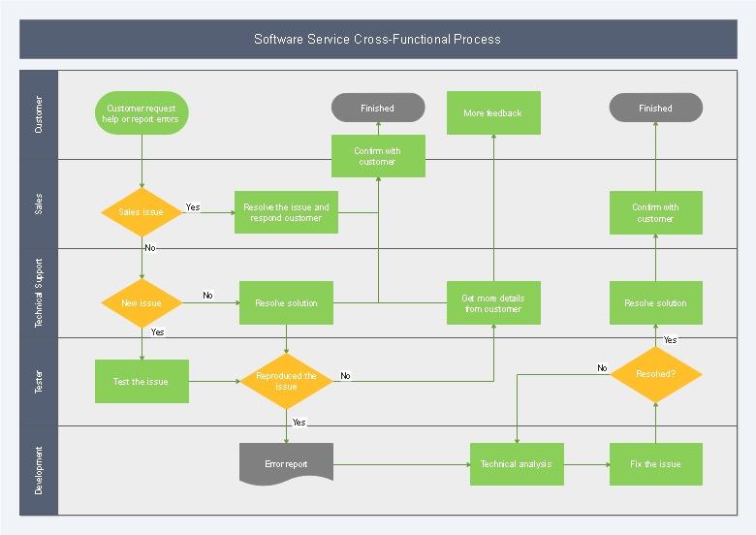Screen dimensions: 756x535
Task: Click Get more details from customer box
Action: [x=493, y=303]
